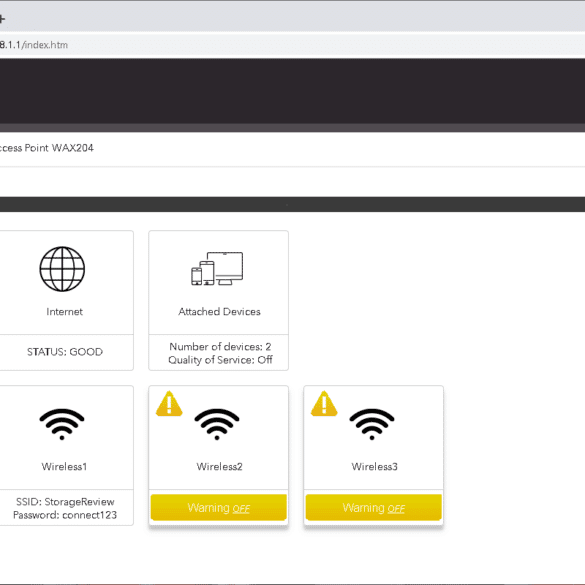Turn off warning on Wireless2 via OFF
The height and width of the screenshot is (585, 585).
pyautogui.click(x=241, y=509)
